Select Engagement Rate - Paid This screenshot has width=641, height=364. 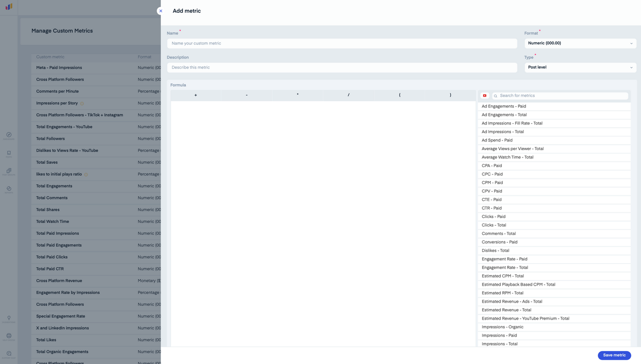554,259
